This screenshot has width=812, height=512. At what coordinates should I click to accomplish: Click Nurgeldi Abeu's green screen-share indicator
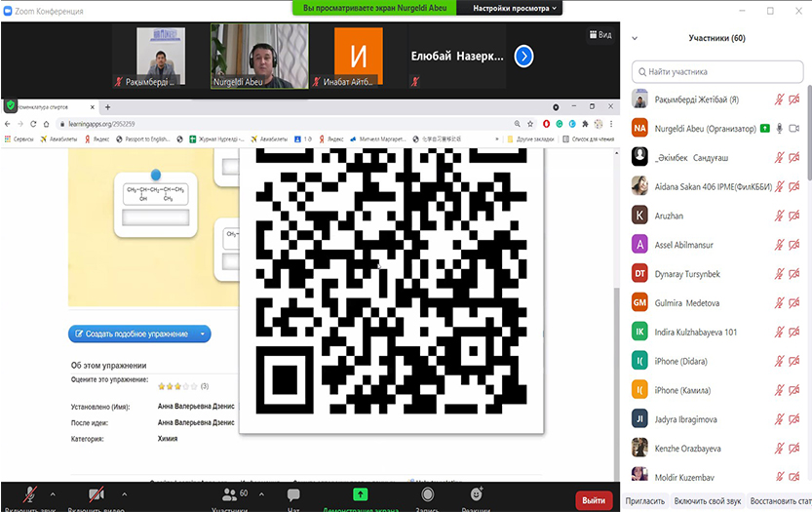[x=765, y=129]
